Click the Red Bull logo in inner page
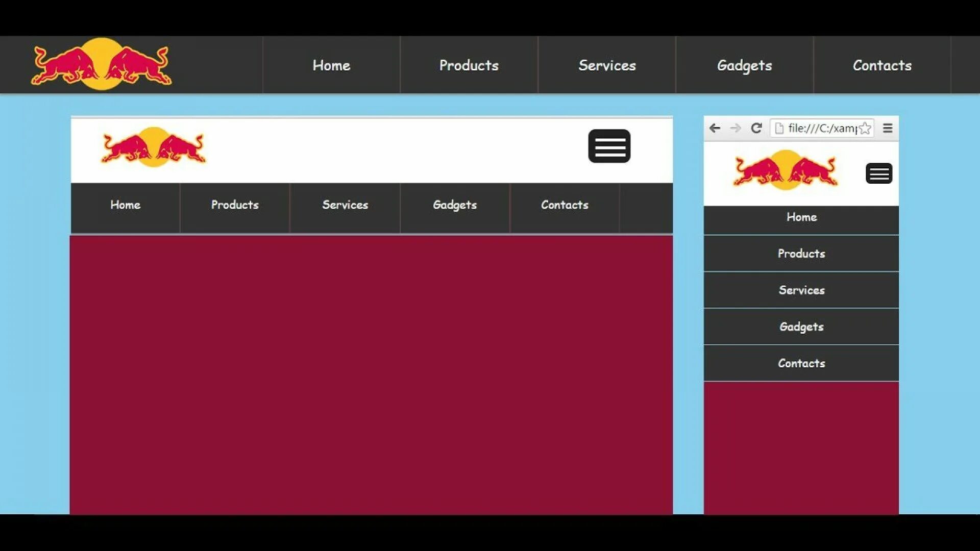Screen dimensions: 980x551 coord(153,146)
